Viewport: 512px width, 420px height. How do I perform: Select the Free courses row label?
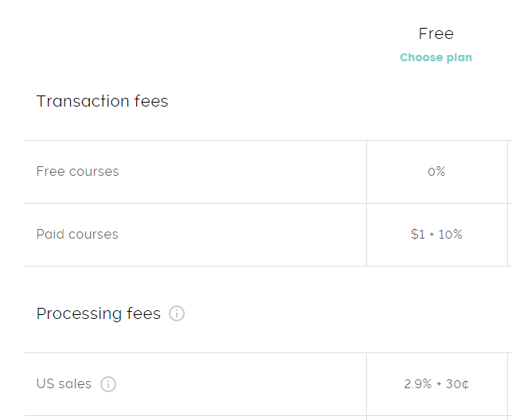click(x=77, y=171)
